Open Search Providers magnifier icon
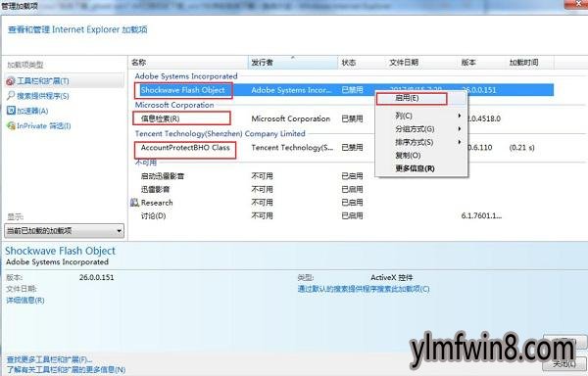This screenshot has width=588, height=376. 11,96
